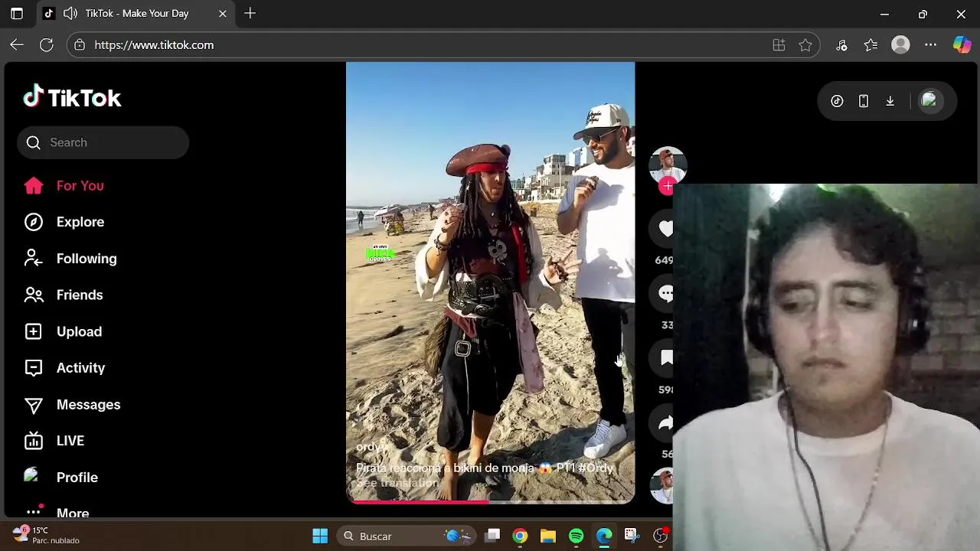This screenshot has width=980, height=551.
Task: Open the creator's avatar beside video
Action: coord(668,164)
